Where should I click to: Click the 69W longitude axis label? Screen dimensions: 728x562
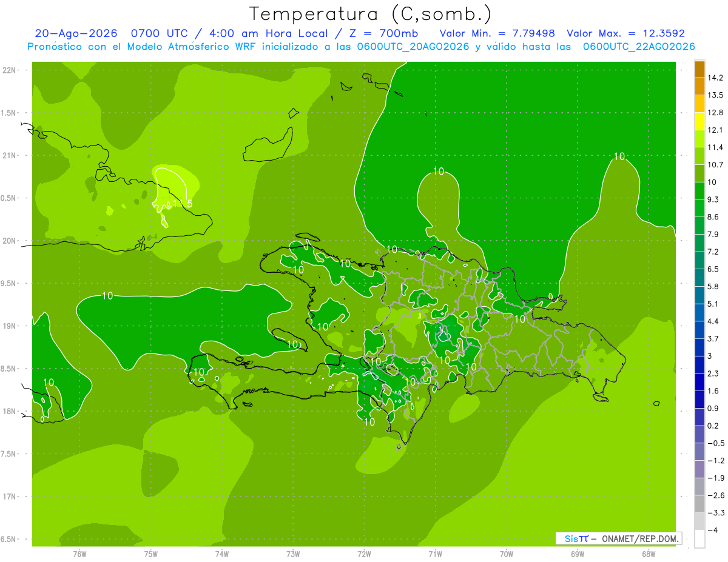coord(578,554)
